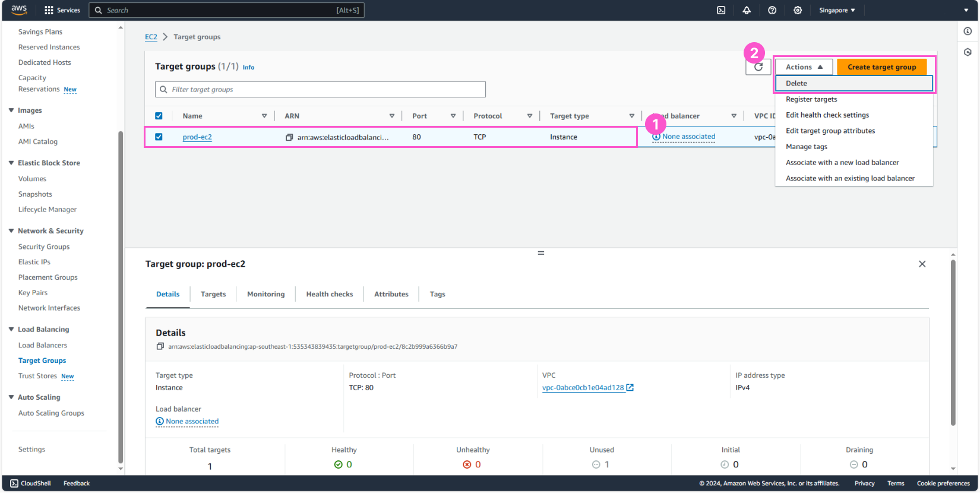Click the Draining status icon
980x493 pixels.
click(853, 464)
